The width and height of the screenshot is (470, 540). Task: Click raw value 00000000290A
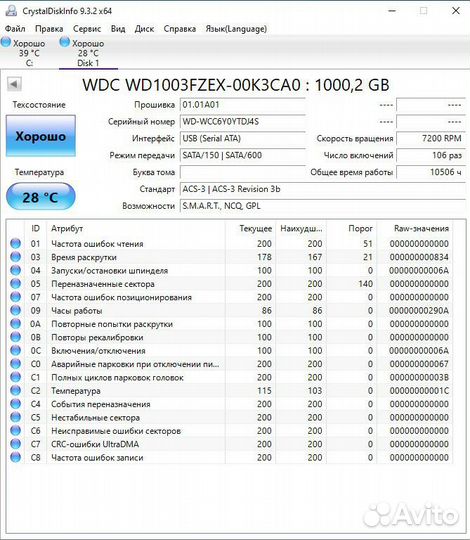pyautogui.click(x=419, y=310)
